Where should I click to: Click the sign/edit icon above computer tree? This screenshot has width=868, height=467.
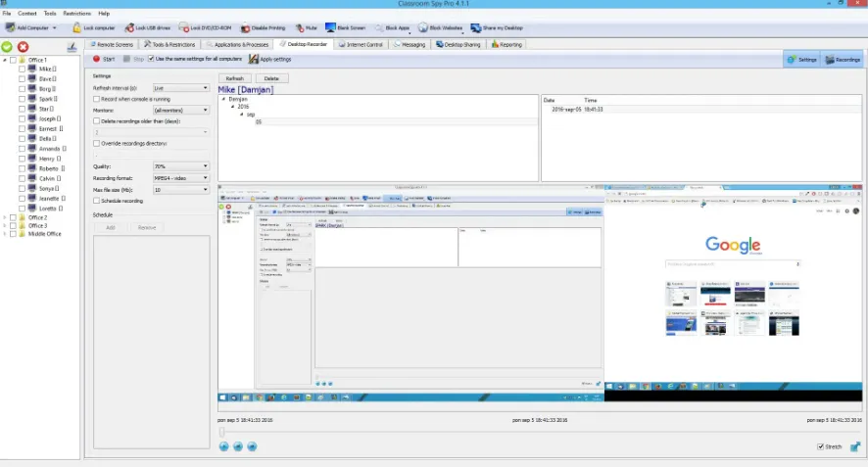pos(72,47)
